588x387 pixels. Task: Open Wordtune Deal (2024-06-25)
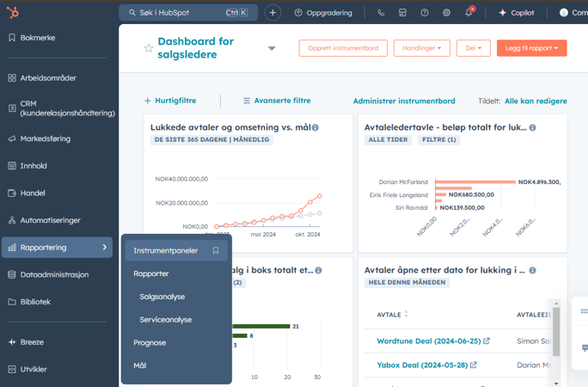click(429, 341)
